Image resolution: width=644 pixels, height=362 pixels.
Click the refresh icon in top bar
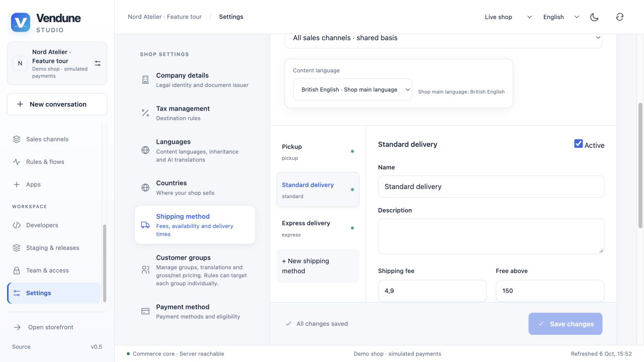(x=620, y=17)
